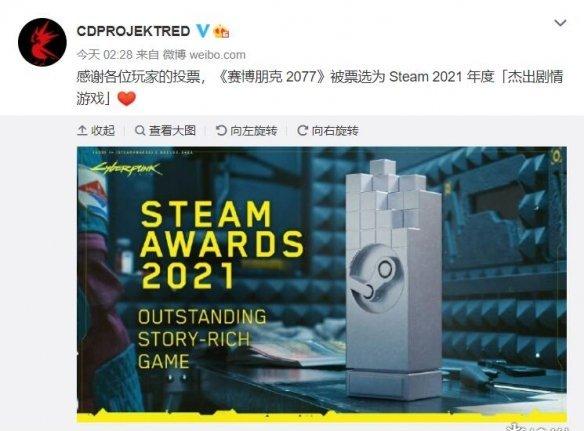The height and width of the screenshot is (431, 584).
Task: Click the silver Steam trophy in picture
Action: tap(393, 279)
